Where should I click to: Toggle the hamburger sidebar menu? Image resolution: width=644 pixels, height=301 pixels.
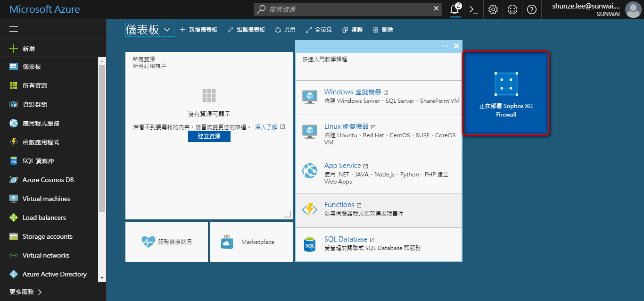(x=14, y=29)
